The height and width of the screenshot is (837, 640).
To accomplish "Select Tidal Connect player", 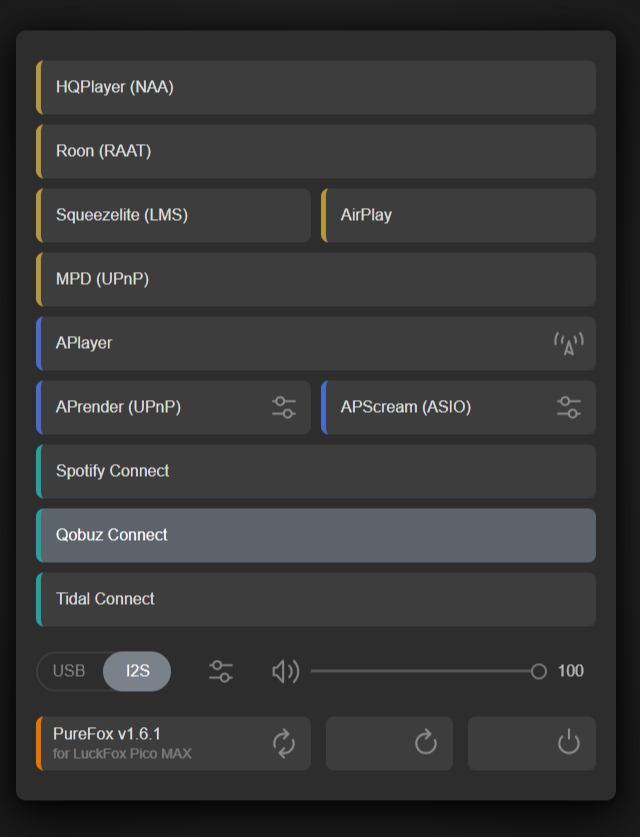I will click(x=316, y=599).
